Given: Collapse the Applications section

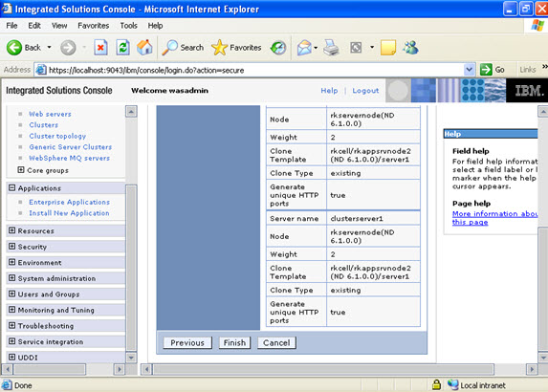Looking at the screenshot, I should point(11,188).
